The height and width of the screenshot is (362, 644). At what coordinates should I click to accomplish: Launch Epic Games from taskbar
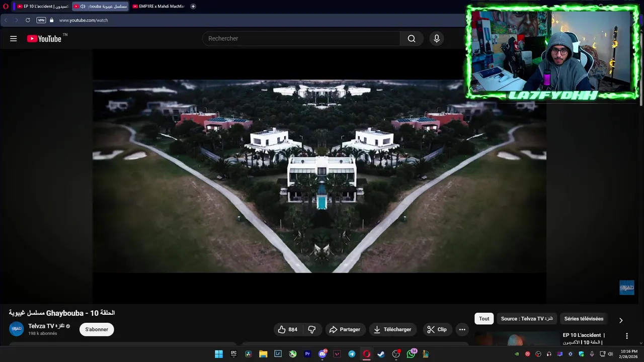[233, 354]
